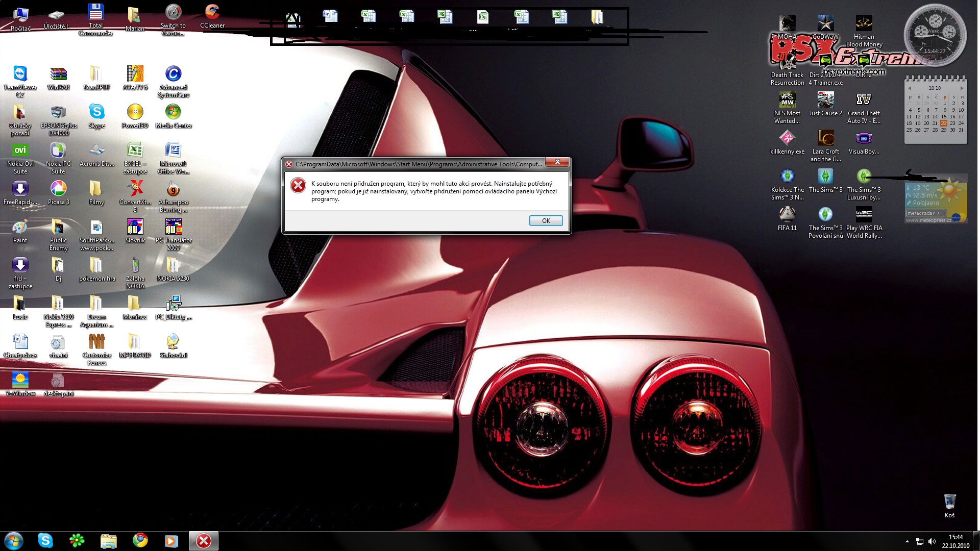Go to previous month in calendar gadget
Image resolution: width=980 pixels, height=551 pixels.
[910, 88]
